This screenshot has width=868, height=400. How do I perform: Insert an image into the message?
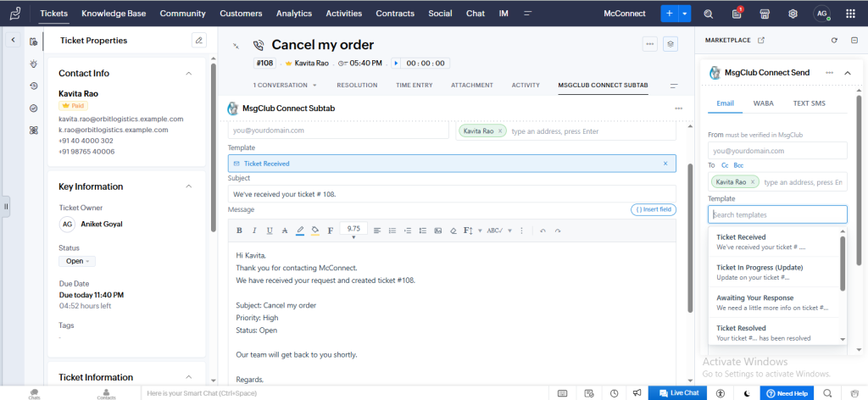[x=438, y=231]
